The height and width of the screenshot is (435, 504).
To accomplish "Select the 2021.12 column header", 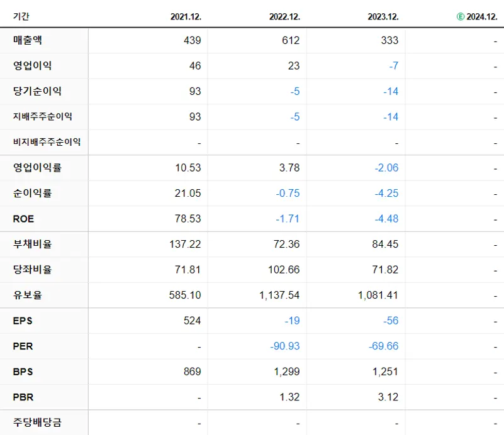I will coord(186,17).
